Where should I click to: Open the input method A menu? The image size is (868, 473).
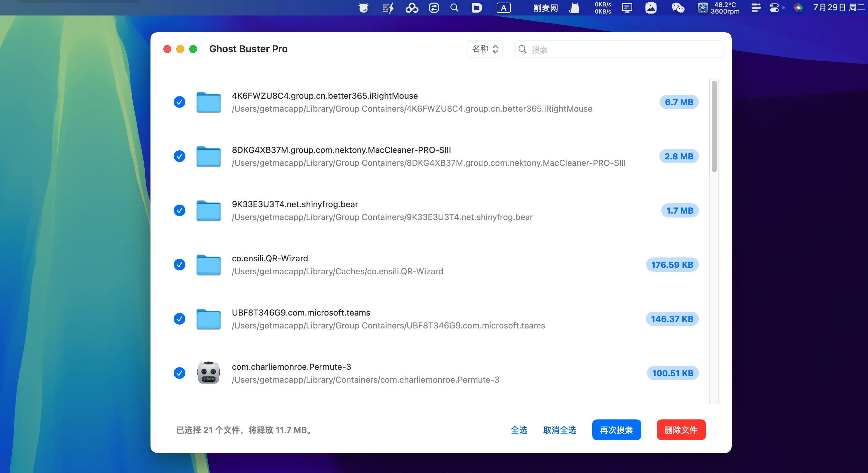click(503, 8)
